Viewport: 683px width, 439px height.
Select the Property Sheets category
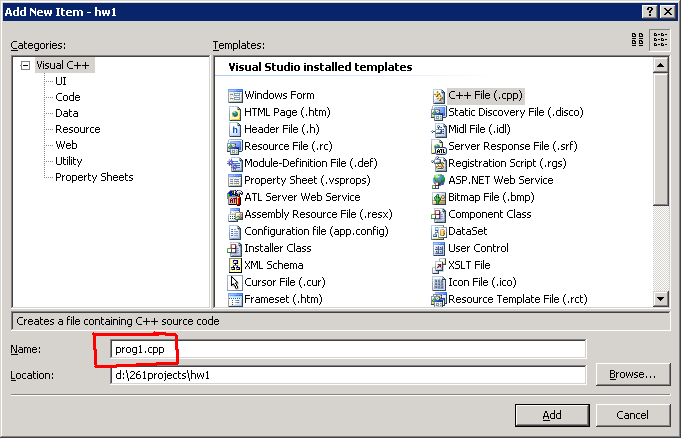click(95, 177)
